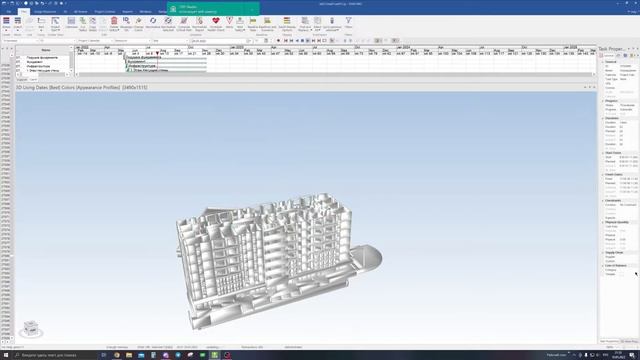640x360 pixels.
Task: Open Gantt Display Options icon
Action: pos(287,24)
